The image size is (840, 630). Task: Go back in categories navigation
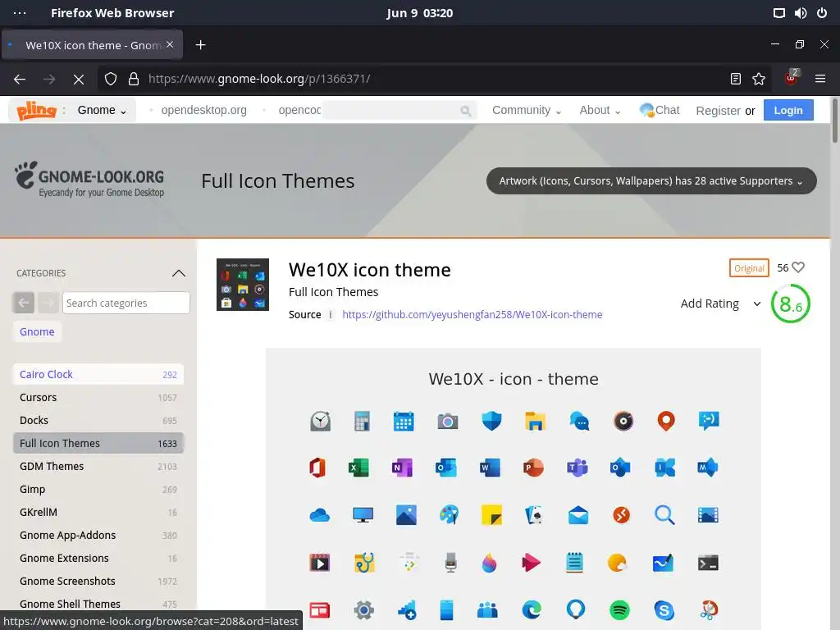coord(24,303)
